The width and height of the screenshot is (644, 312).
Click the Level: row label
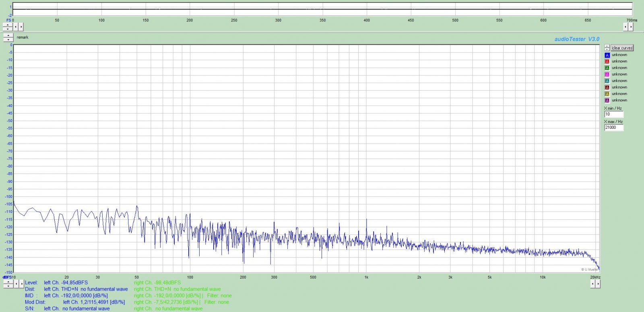tap(31, 283)
